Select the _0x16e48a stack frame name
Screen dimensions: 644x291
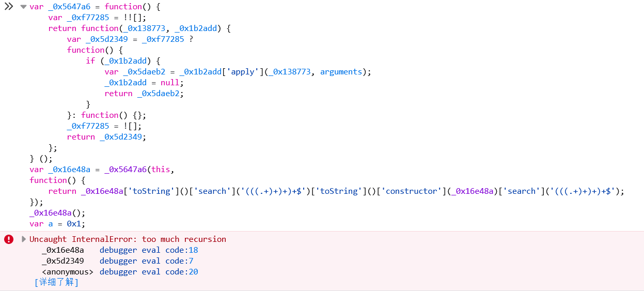(62, 250)
